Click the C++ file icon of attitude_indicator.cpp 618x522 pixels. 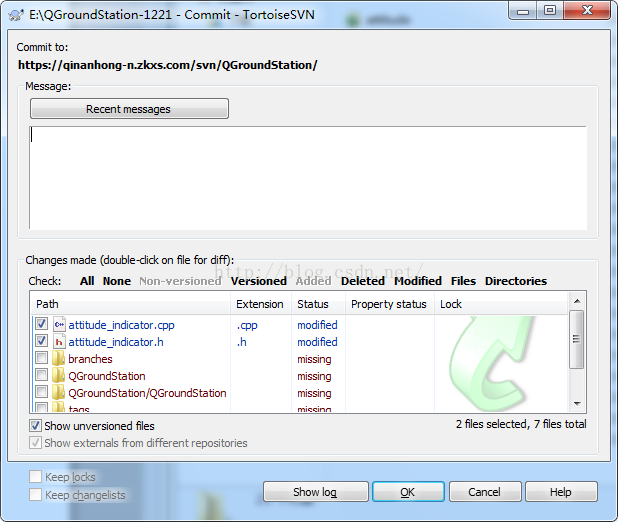59,324
